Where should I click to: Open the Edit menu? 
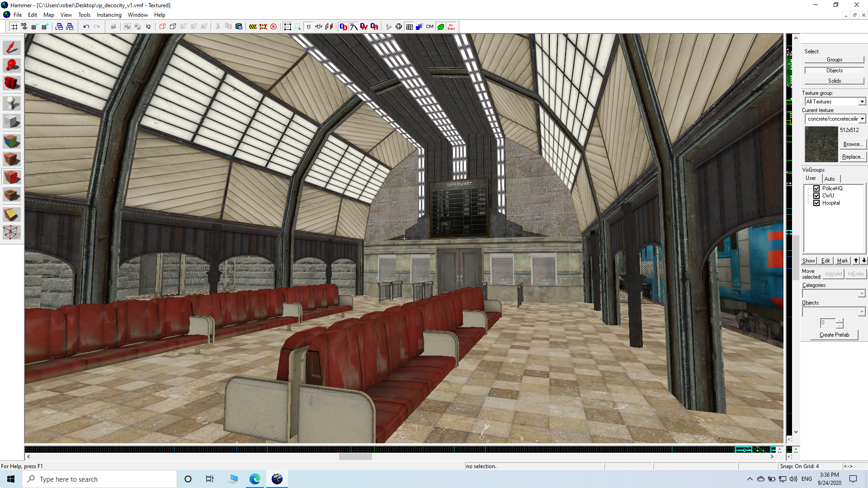pyautogui.click(x=33, y=15)
